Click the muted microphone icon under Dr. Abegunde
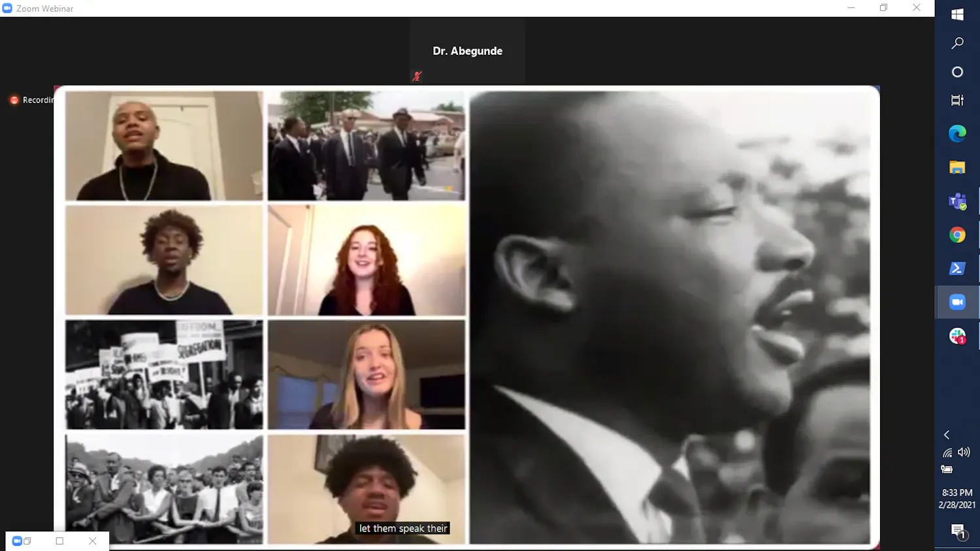This screenshot has height=551, width=980. click(417, 76)
